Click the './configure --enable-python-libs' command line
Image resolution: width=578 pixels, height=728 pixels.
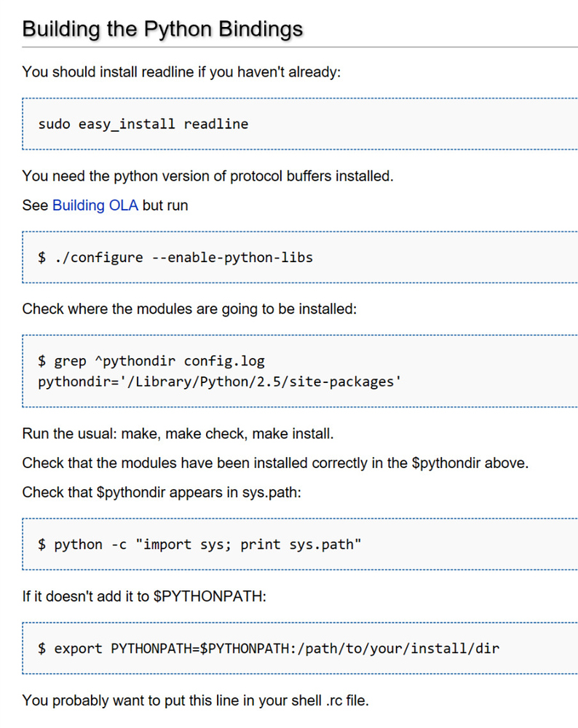point(175,257)
